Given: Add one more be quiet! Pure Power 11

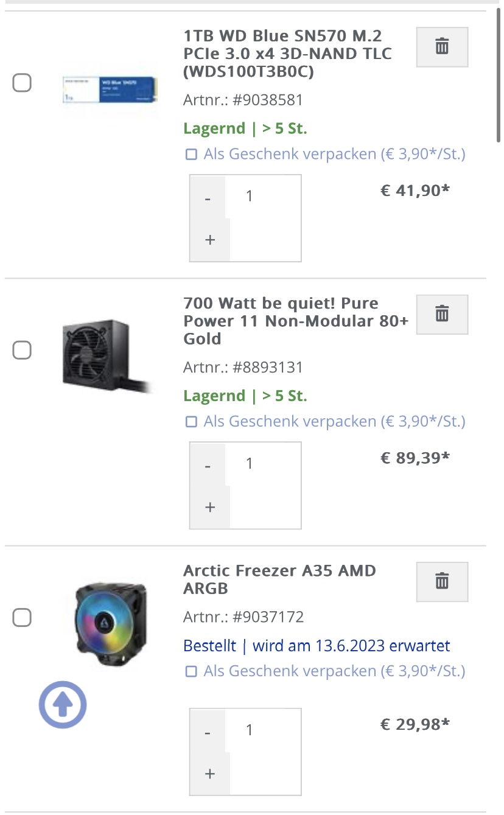Looking at the screenshot, I should pos(210,507).
